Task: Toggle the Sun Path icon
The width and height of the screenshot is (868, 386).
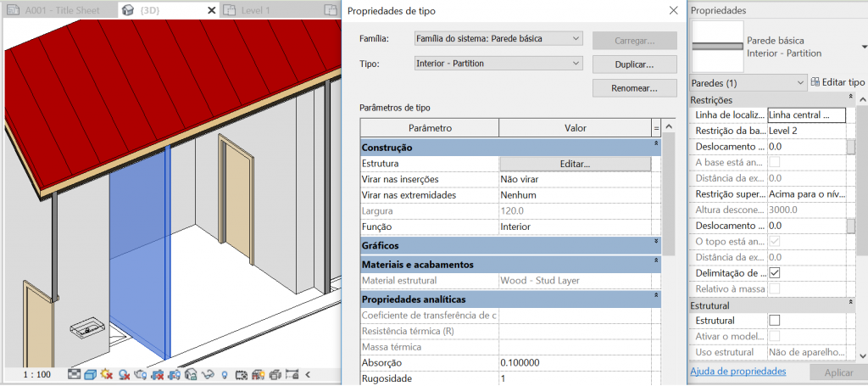Action: pos(107,374)
